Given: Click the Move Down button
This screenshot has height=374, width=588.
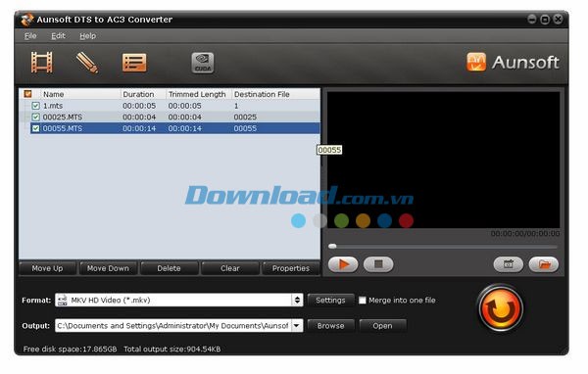Looking at the screenshot, I should (108, 268).
